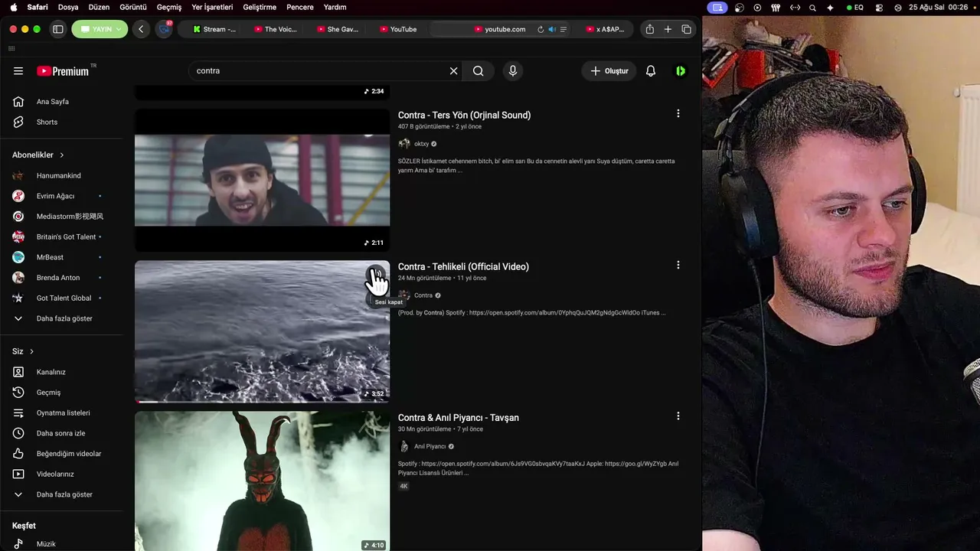Add a new Safari tab
The image size is (980, 551).
(x=668, y=29)
